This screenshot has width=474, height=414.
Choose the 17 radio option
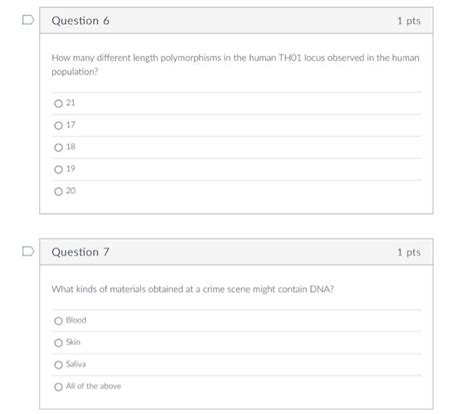[x=58, y=126]
